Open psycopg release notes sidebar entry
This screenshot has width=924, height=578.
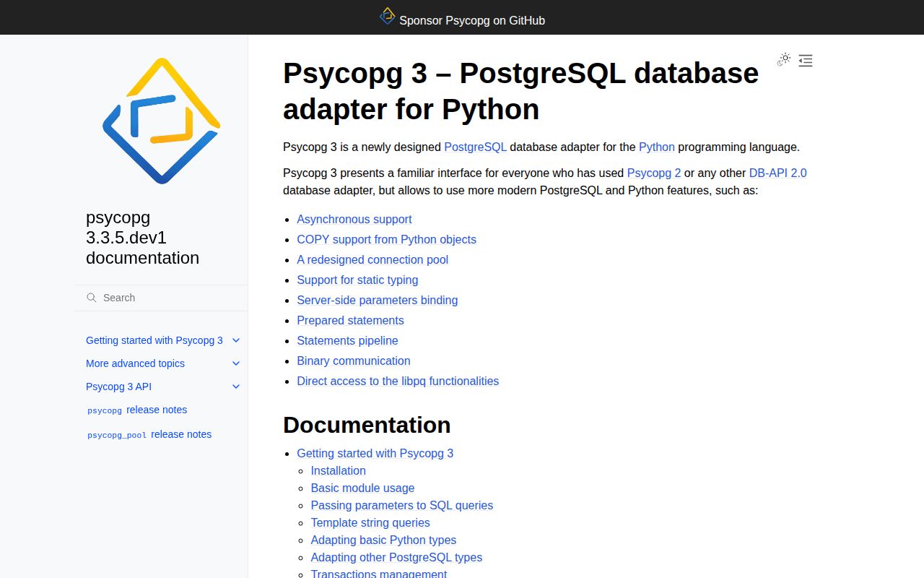point(137,410)
